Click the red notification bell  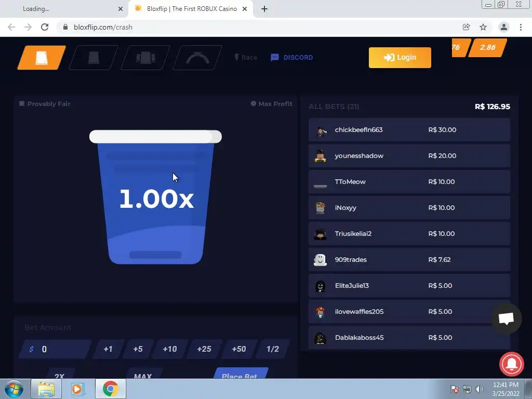click(x=512, y=364)
